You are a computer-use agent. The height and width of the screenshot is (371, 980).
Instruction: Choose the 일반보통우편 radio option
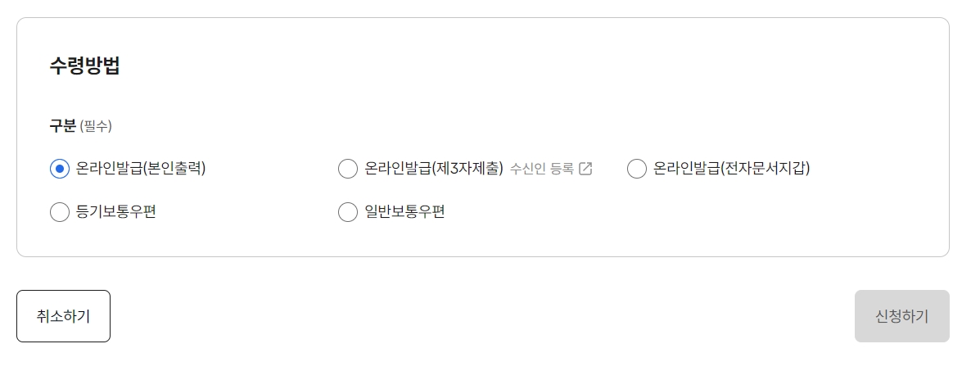pos(347,212)
